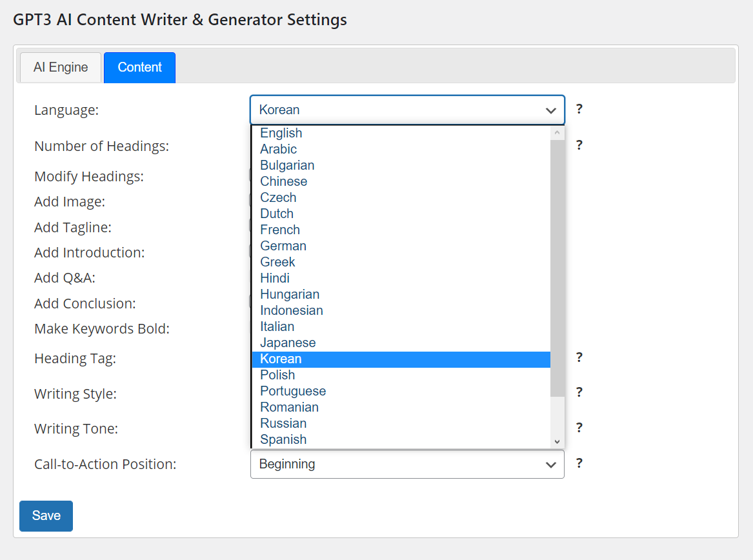Screen dimensions: 753x560
Task: Pick German in the language options
Action: coord(401,246)
